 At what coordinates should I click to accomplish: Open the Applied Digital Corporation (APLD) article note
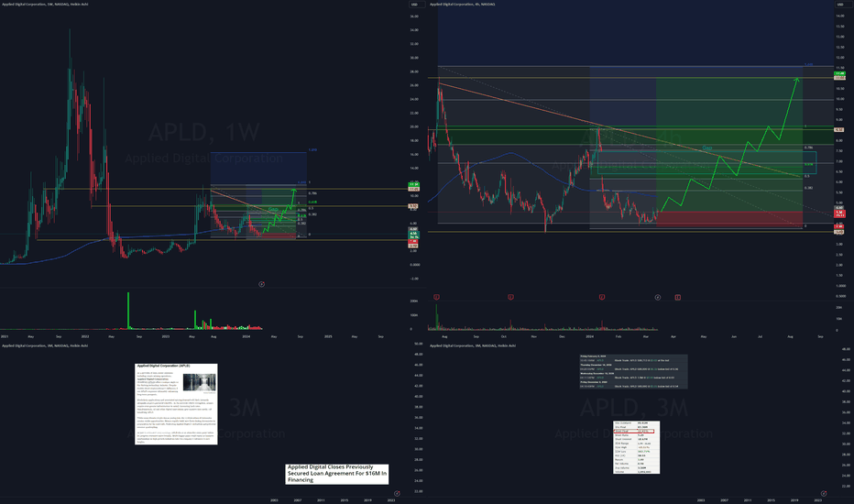point(176,404)
